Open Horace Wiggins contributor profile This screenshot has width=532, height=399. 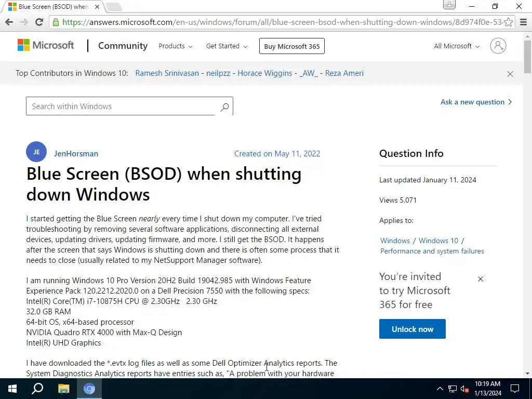tap(264, 73)
